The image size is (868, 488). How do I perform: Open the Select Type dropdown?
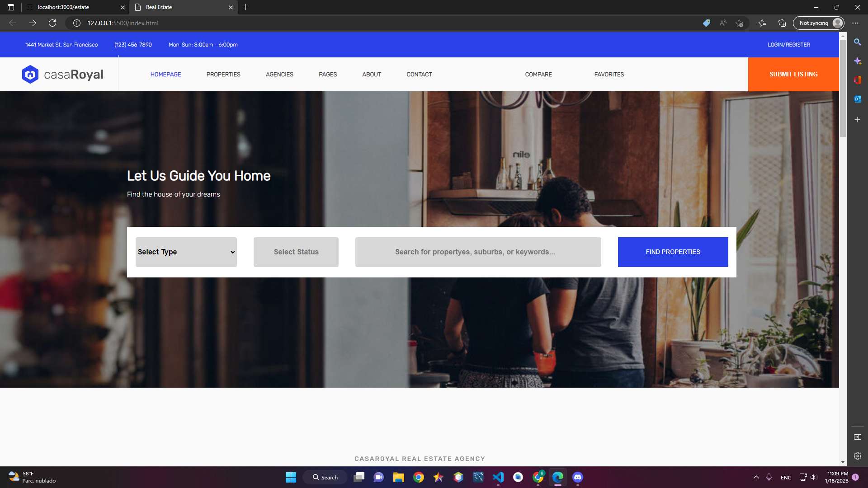click(x=186, y=252)
